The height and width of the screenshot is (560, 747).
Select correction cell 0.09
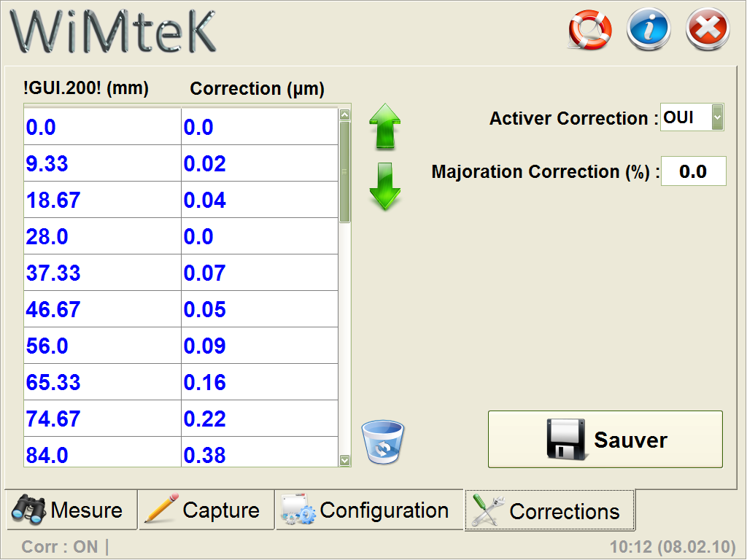[x=260, y=346]
